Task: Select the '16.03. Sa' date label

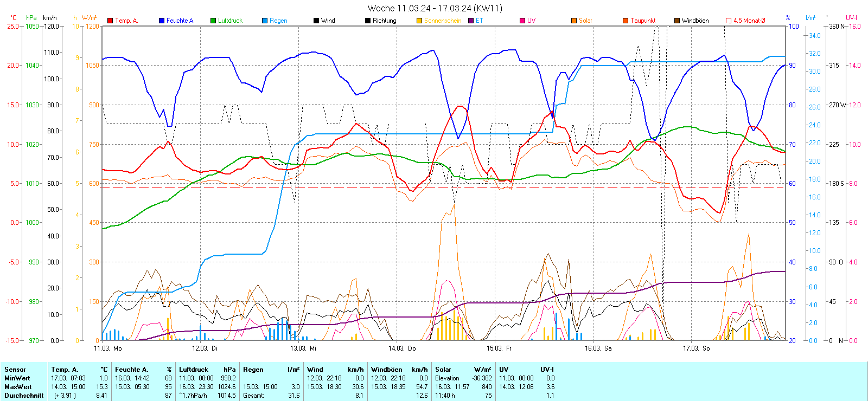Action: 598,348
